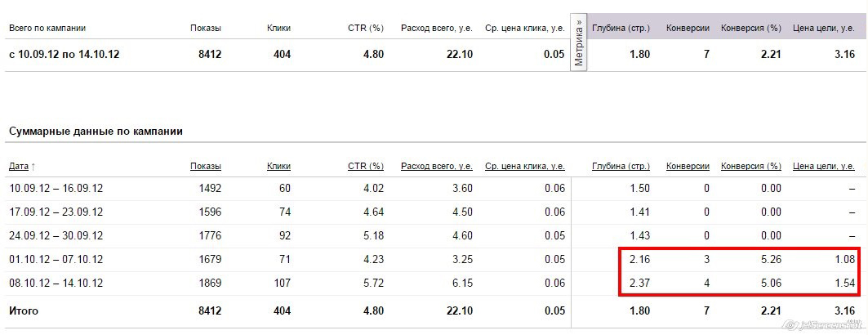The height and width of the screenshot is (335, 868).
Task: Select the 01.10.12 – 07.10.12 week row
Action: pos(56,260)
